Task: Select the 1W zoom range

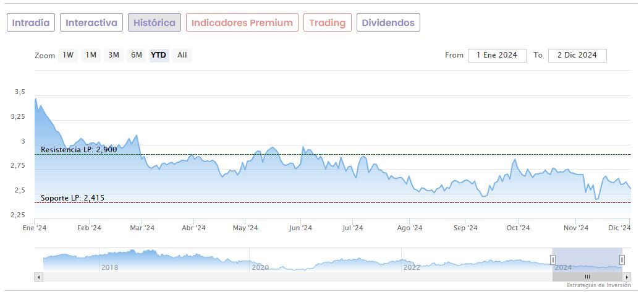Action: click(x=68, y=55)
